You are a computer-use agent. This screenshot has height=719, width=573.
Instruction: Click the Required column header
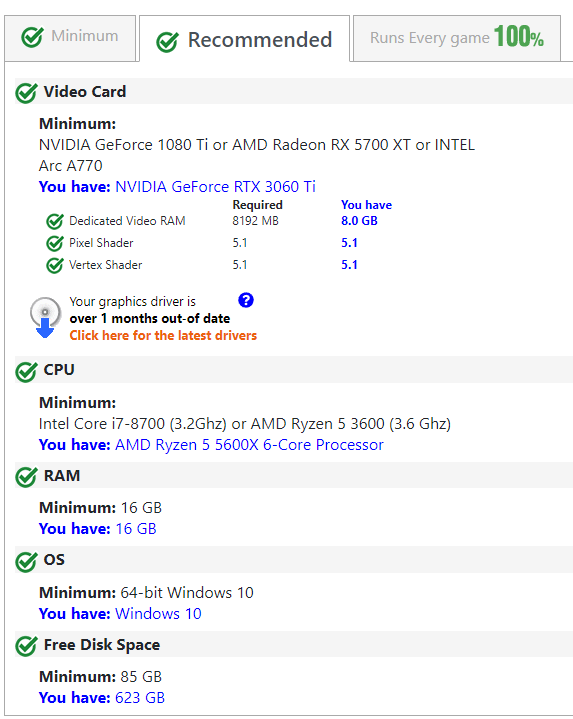click(x=258, y=205)
